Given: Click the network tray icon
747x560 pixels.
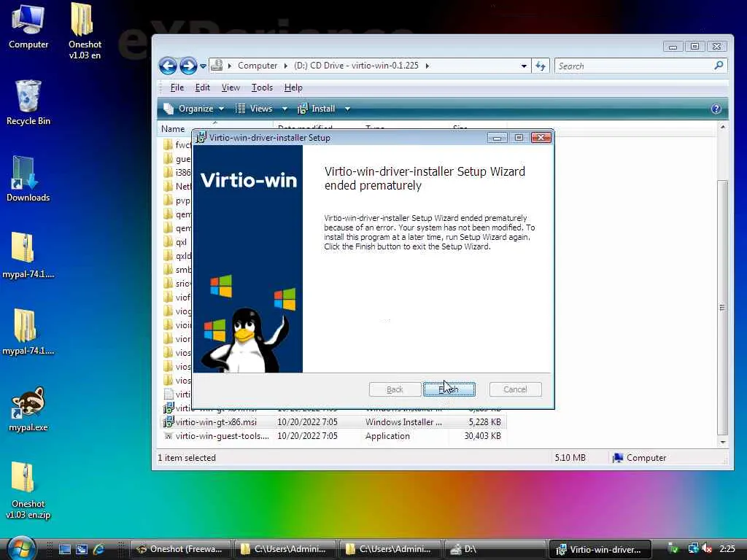Looking at the screenshot, I should tap(693, 549).
